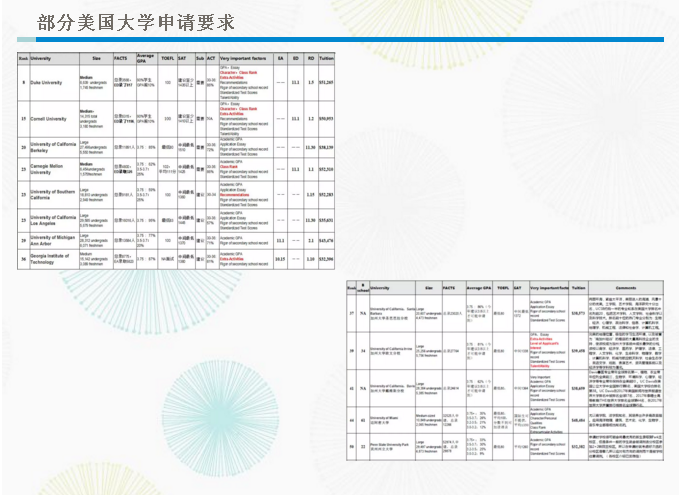Click the Tuition header in top table

(325, 58)
